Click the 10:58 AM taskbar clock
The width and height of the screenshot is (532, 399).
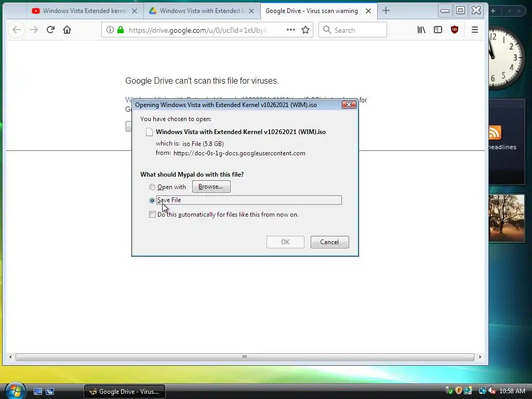pyautogui.click(x=512, y=391)
